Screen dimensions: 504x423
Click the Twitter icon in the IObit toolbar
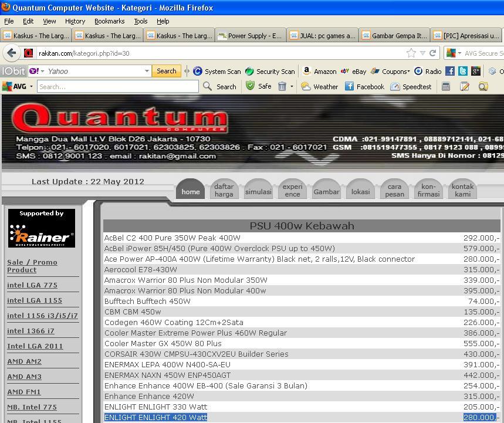[463, 71]
